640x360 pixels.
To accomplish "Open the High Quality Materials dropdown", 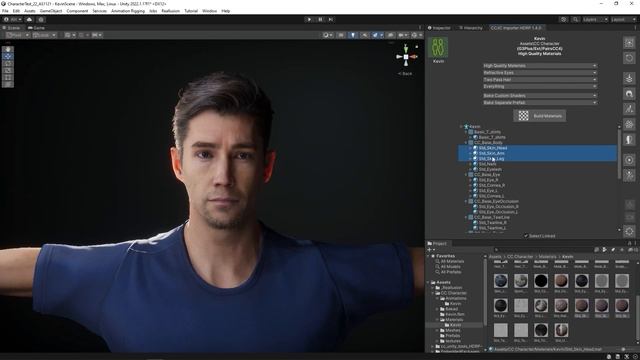I will pos(540,66).
